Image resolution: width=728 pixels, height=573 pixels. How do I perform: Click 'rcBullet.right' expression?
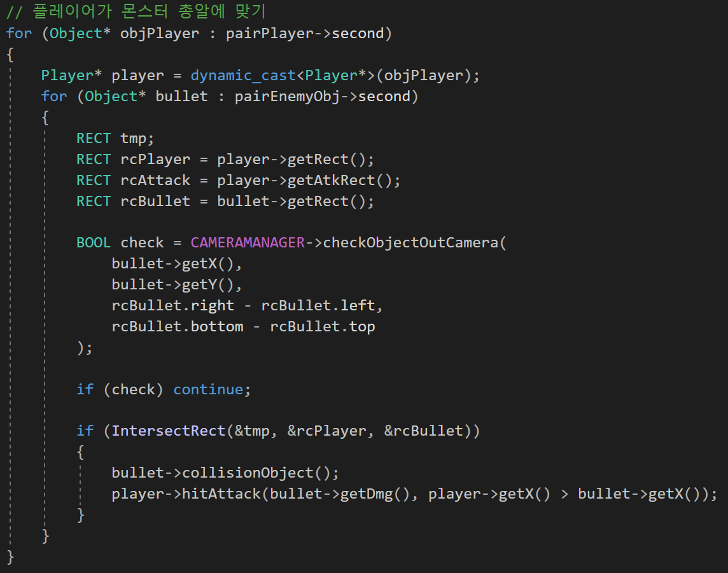click(x=172, y=305)
